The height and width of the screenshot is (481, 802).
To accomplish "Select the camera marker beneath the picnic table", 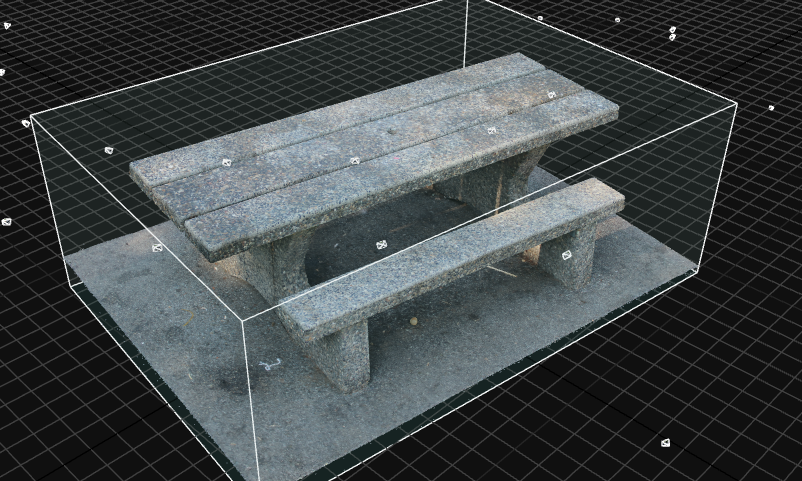I will tap(382, 245).
